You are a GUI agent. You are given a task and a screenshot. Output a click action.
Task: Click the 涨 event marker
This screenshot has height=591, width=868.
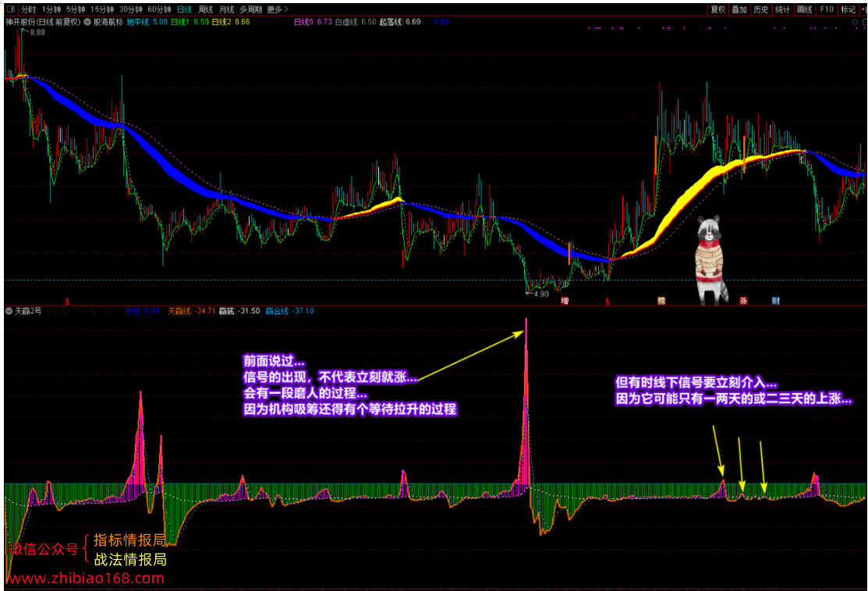[x=743, y=301]
